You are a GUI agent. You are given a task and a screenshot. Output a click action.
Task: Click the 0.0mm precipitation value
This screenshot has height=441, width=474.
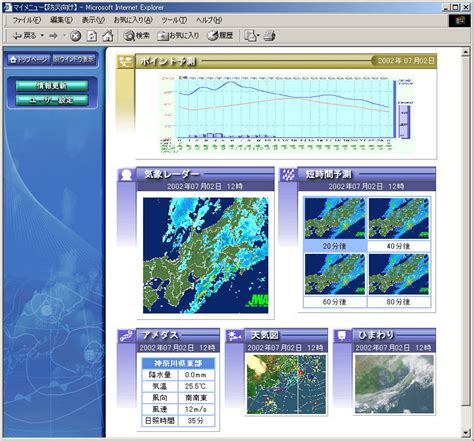(x=195, y=375)
